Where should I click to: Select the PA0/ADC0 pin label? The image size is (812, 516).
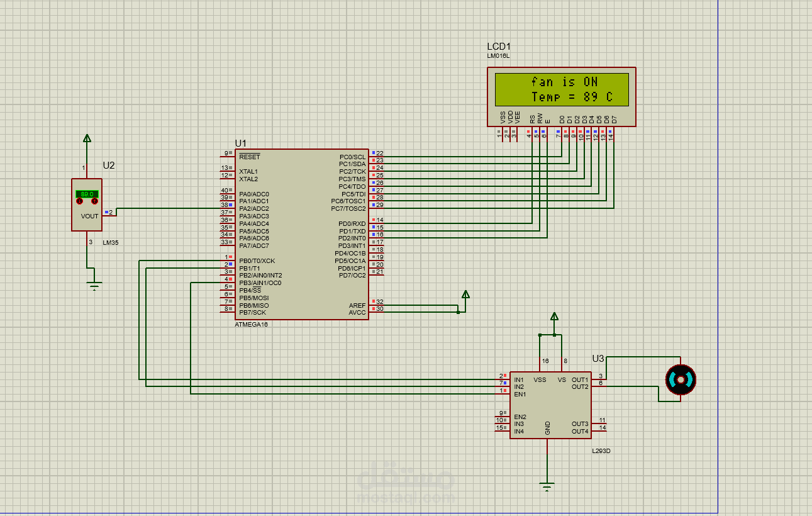(254, 194)
